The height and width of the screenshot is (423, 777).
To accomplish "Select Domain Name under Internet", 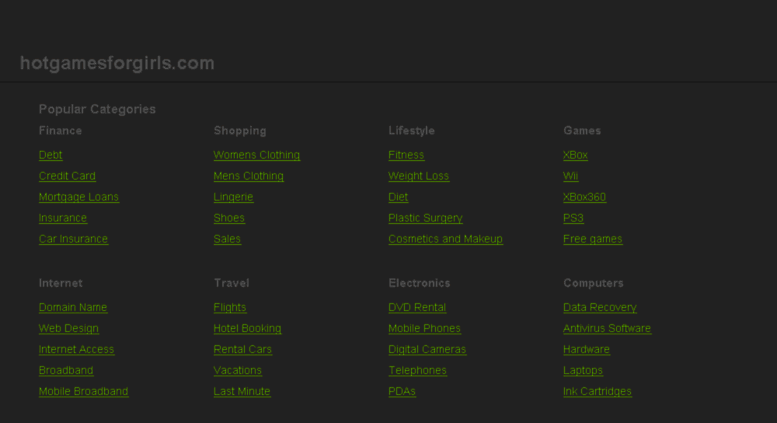I will [73, 307].
